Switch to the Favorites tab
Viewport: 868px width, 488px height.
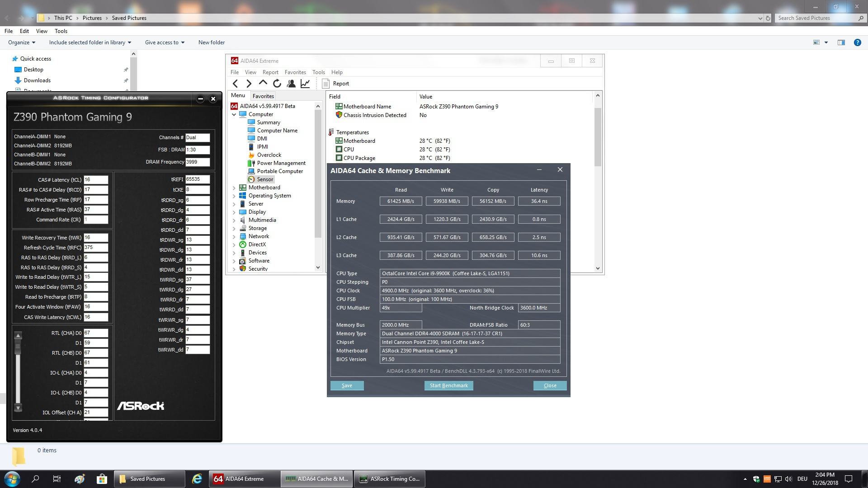[x=263, y=96]
